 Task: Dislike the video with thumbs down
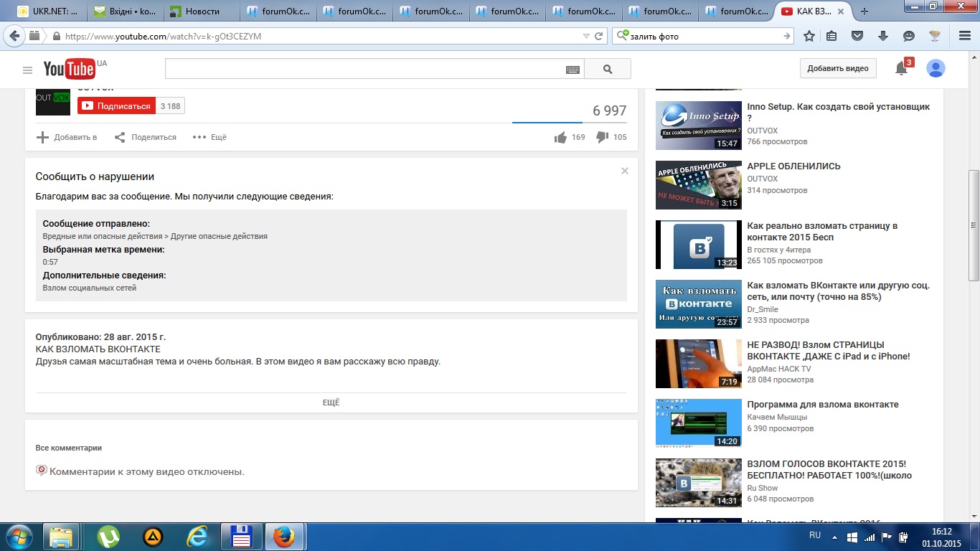point(602,138)
